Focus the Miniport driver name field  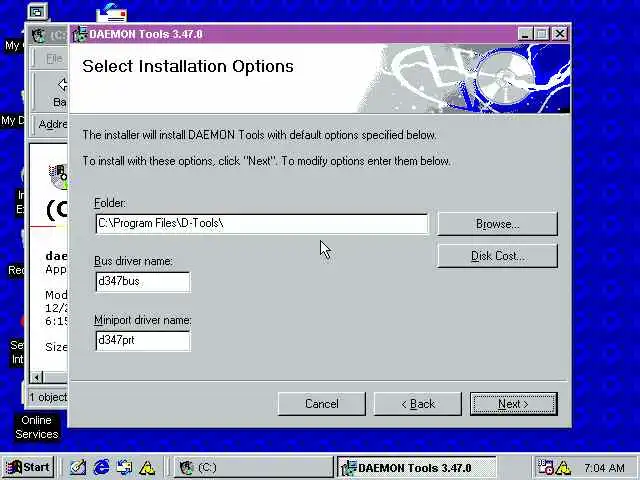tap(142, 340)
